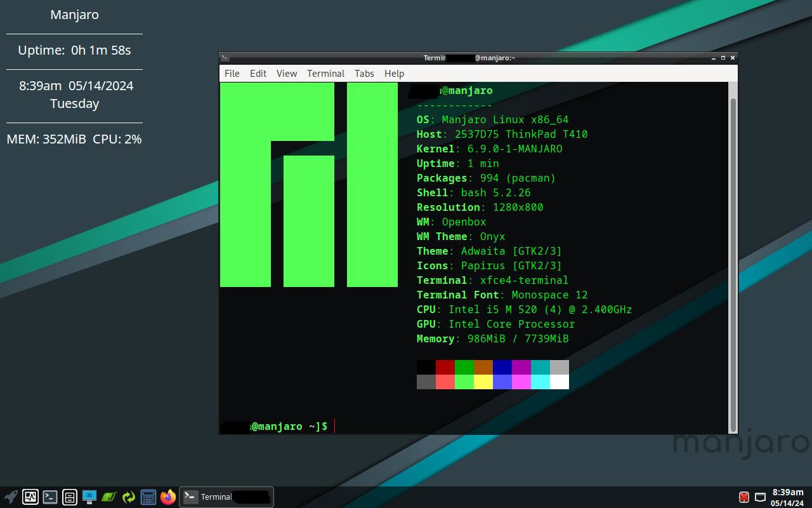
Task: Click the "Kernel: 6.9.0-1-MANJARO" line
Action: (x=489, y=149)
